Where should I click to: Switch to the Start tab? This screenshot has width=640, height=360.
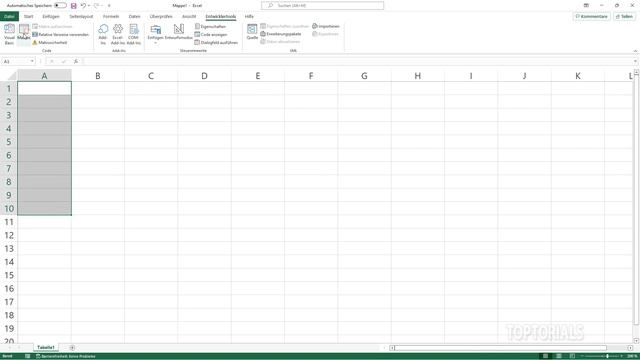(29, 17)
